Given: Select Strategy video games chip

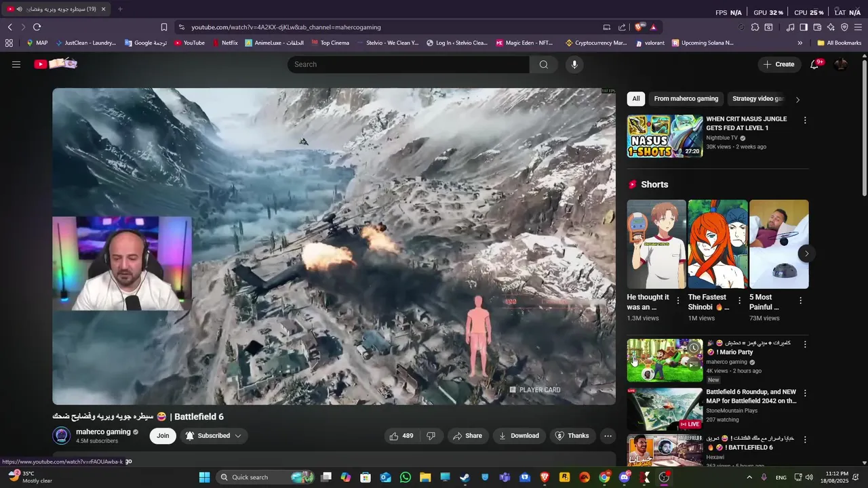Looking at the screenshot, I should point(757,99).
